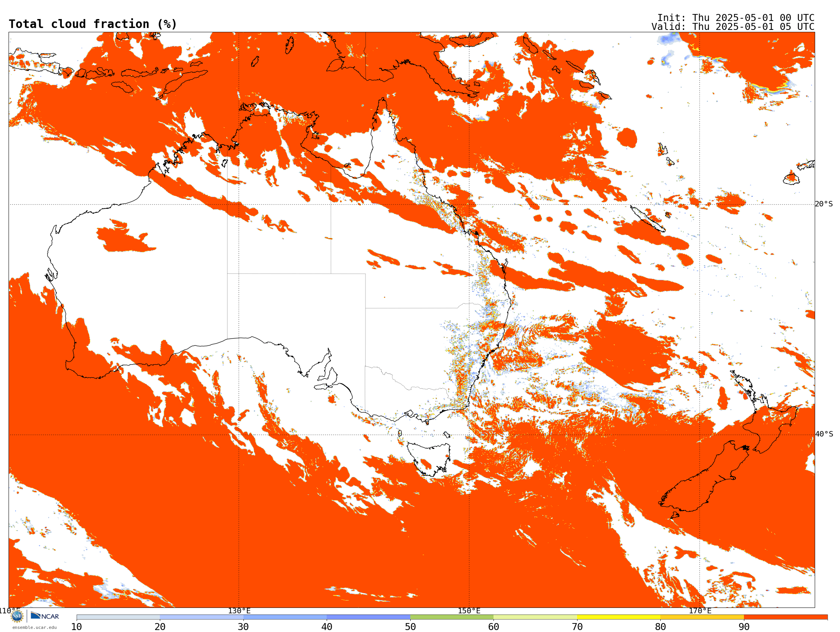Click the colorbar tick label 30

click(243, 627)
